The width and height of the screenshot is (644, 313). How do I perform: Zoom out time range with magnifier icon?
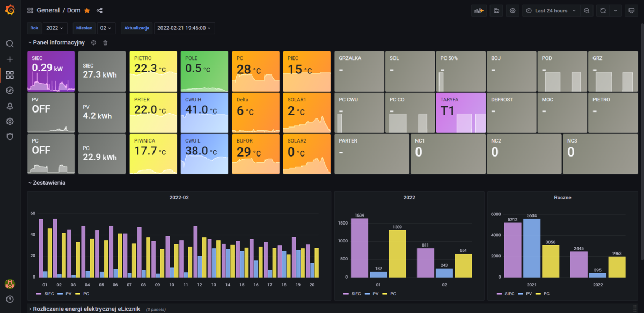pos(587,11)
